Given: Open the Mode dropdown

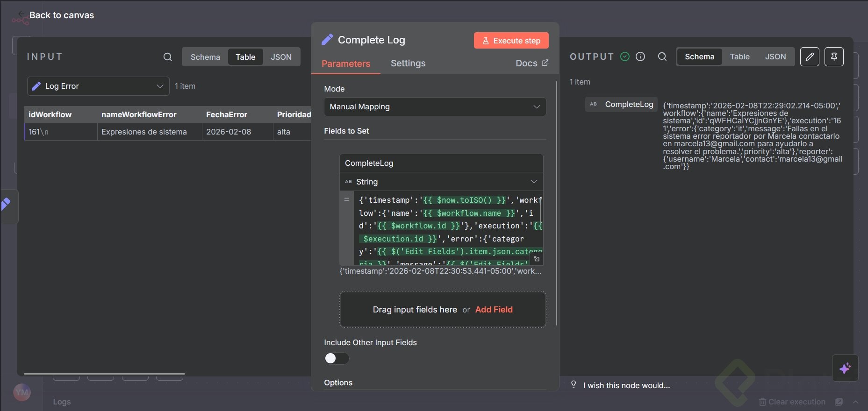Looking at the screenshot, I should pyautogui.click(x=435, y=106).
